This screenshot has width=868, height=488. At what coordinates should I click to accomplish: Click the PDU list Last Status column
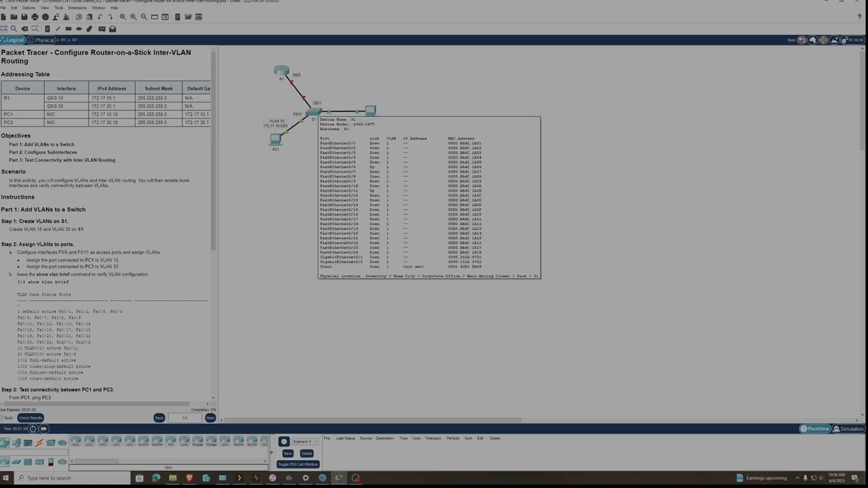point(345,438)
